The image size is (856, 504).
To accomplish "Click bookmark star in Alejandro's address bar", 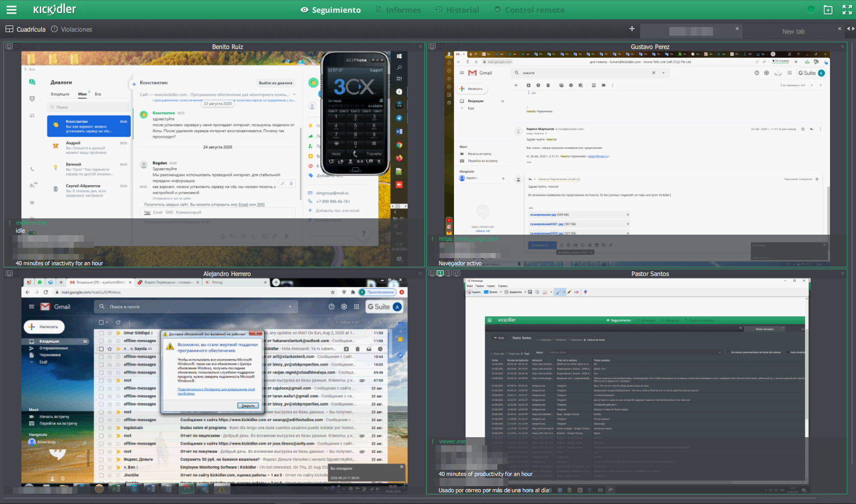I will tap(333, 292).
